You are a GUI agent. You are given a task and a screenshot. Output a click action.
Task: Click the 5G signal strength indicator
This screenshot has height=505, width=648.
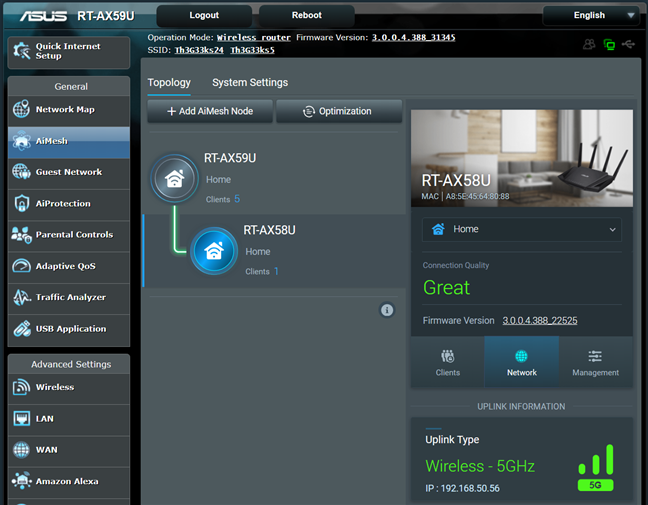[x=596, y=468]
